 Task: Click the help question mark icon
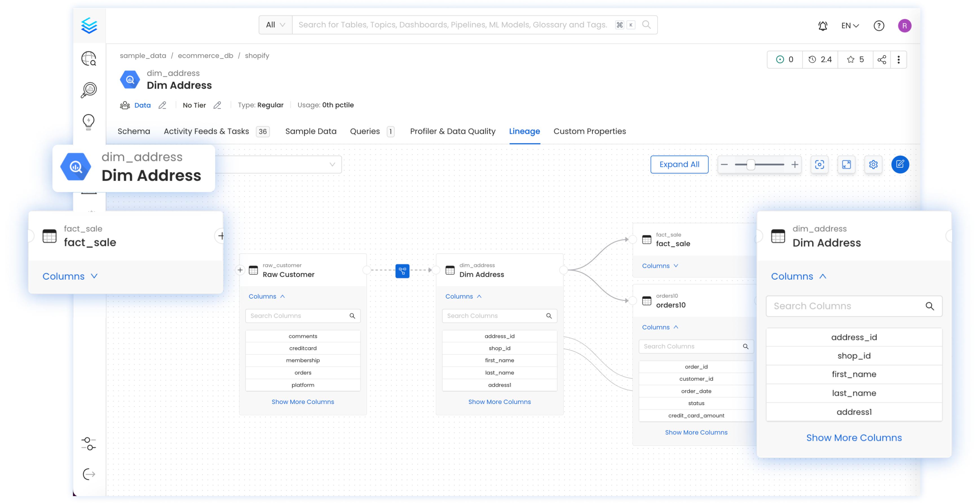(x=879, y=25)
